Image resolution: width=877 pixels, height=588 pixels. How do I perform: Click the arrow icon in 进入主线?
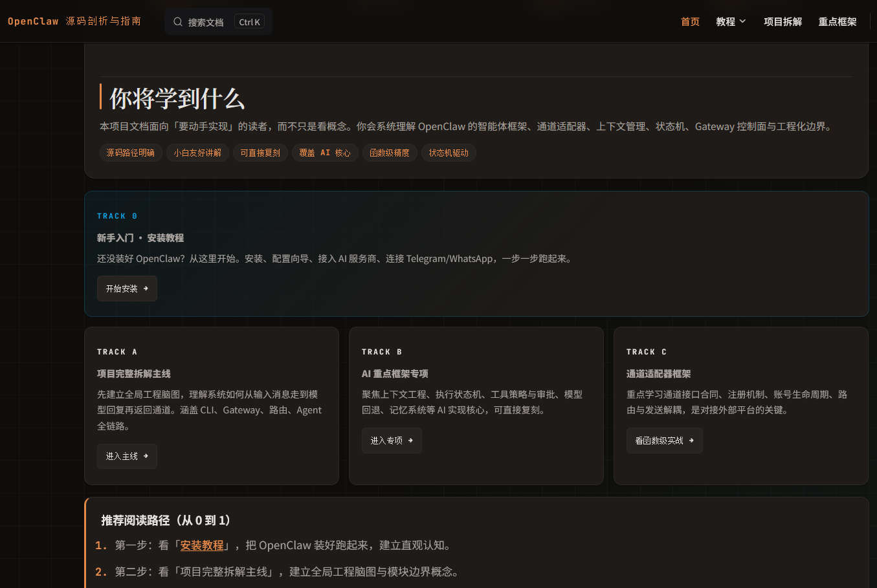pyautogui.click(x=146, y=456)
